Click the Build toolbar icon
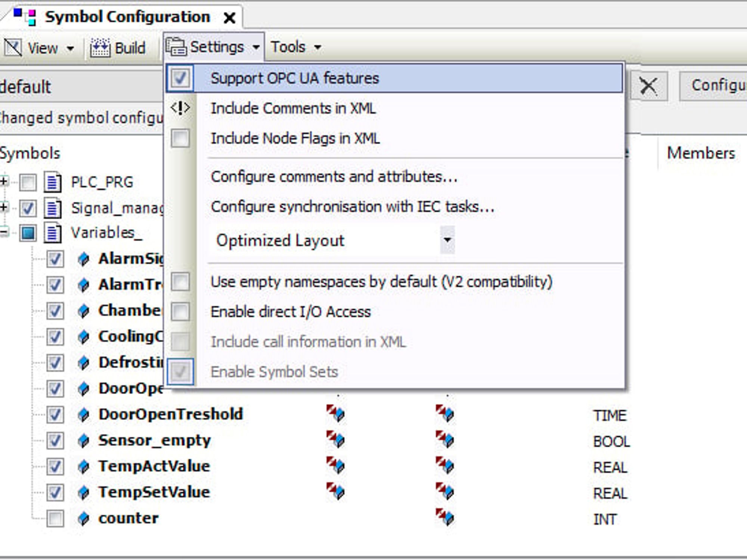The width and height of the screenshot is (747, 560). pos(100,48)
